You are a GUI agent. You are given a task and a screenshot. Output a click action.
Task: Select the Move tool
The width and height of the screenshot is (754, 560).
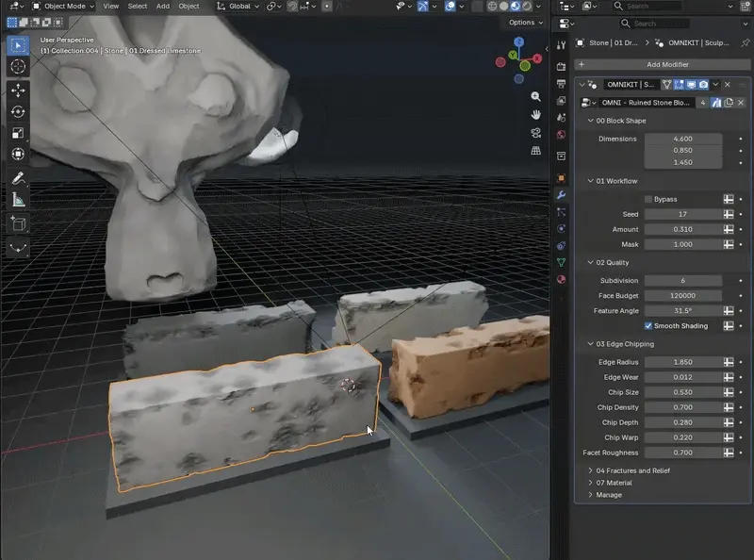(x=18, y=91)
